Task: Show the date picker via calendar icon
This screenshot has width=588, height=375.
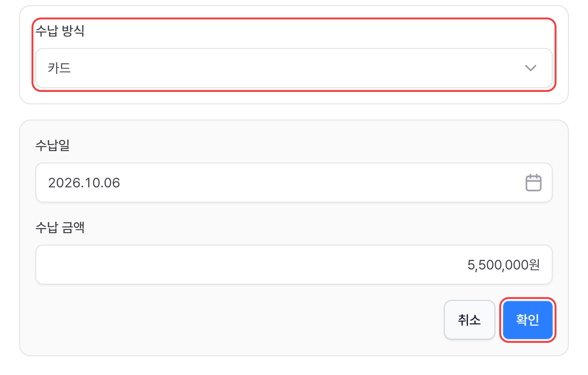Action: click(x=533, y=183)
